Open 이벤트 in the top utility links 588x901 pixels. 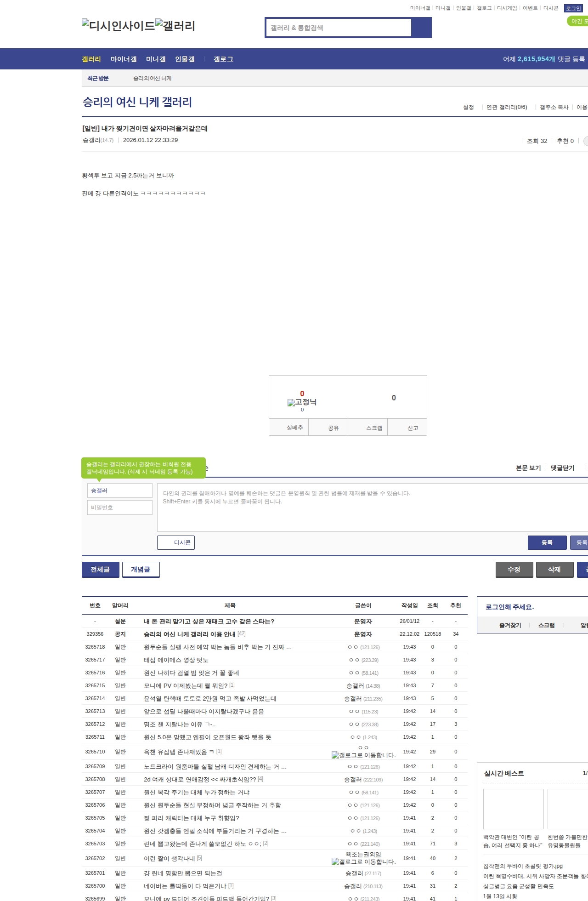tap(530, 8)
